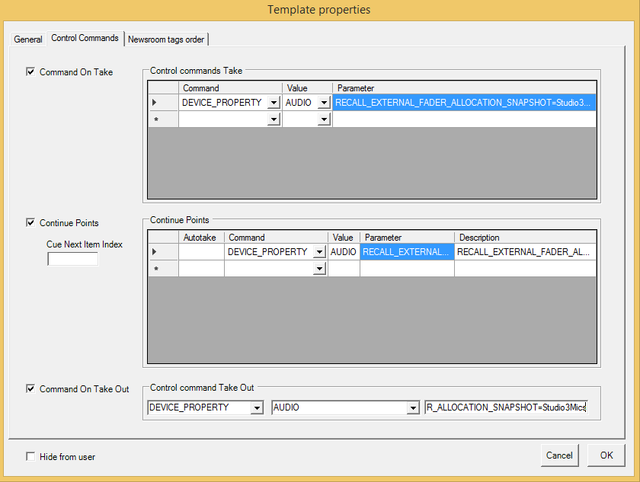Expand DEVICE_PROPERTY dropdown in Take commands row
The image size is (640, 482).
(274, 102)
